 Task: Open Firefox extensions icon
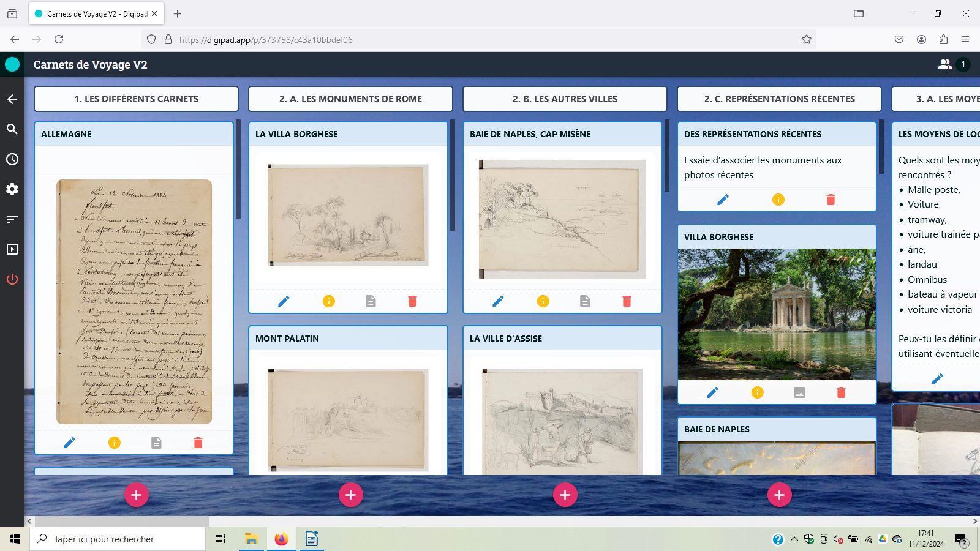coord(943,39)
